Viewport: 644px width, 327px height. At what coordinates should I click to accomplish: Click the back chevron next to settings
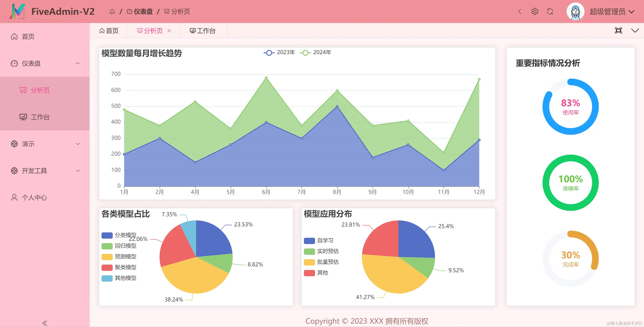tap(520, 11)
